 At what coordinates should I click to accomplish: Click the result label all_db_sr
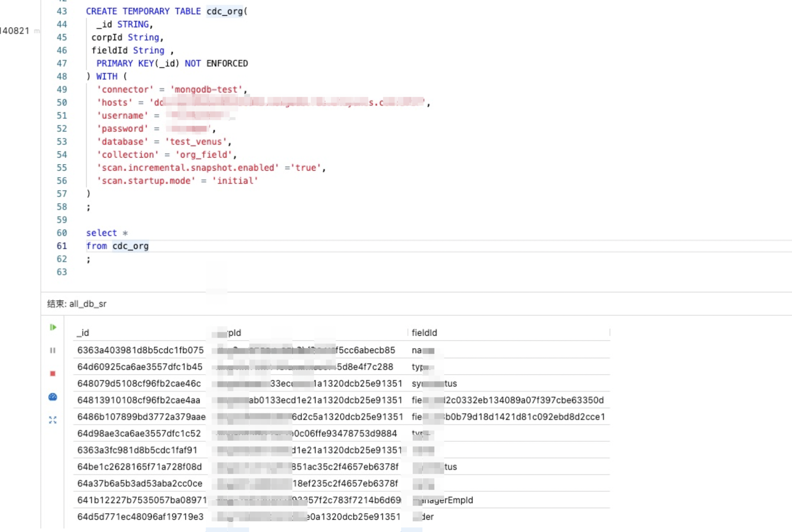pyautogui.click(x=88, y=304)
